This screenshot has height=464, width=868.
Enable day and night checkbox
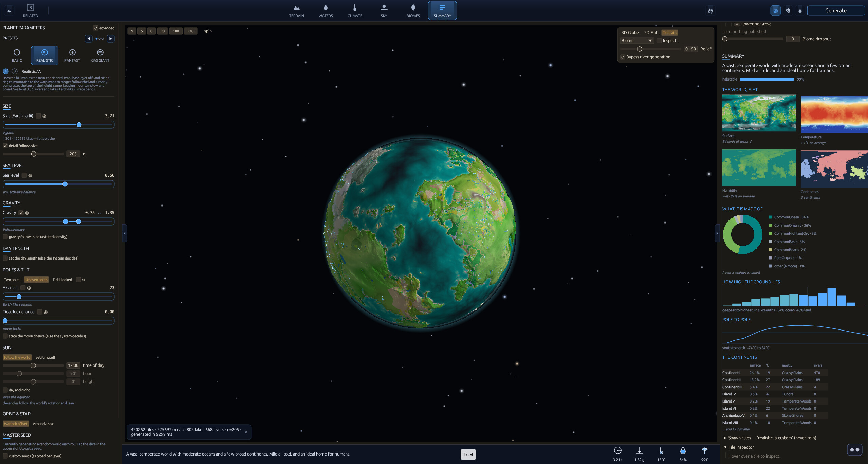(5, 390)
